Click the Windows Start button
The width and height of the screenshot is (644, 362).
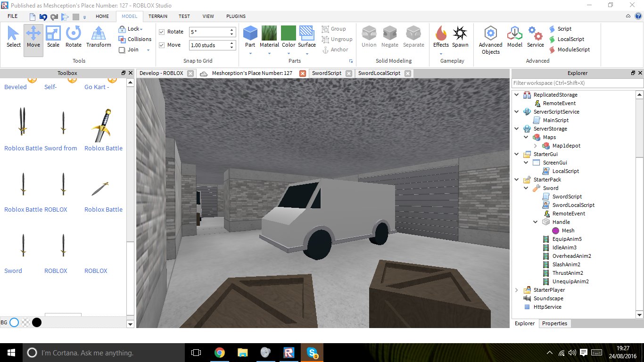tap(11, 353)
